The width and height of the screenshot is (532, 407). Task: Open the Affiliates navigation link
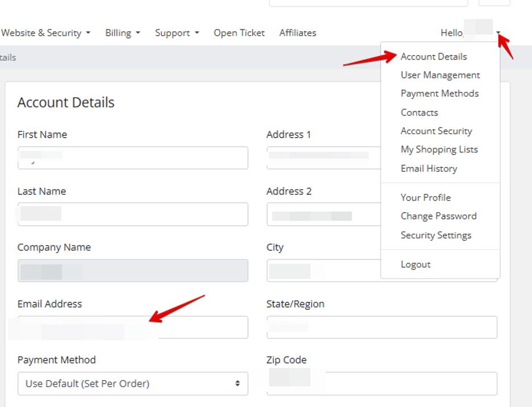coord(297,33)
